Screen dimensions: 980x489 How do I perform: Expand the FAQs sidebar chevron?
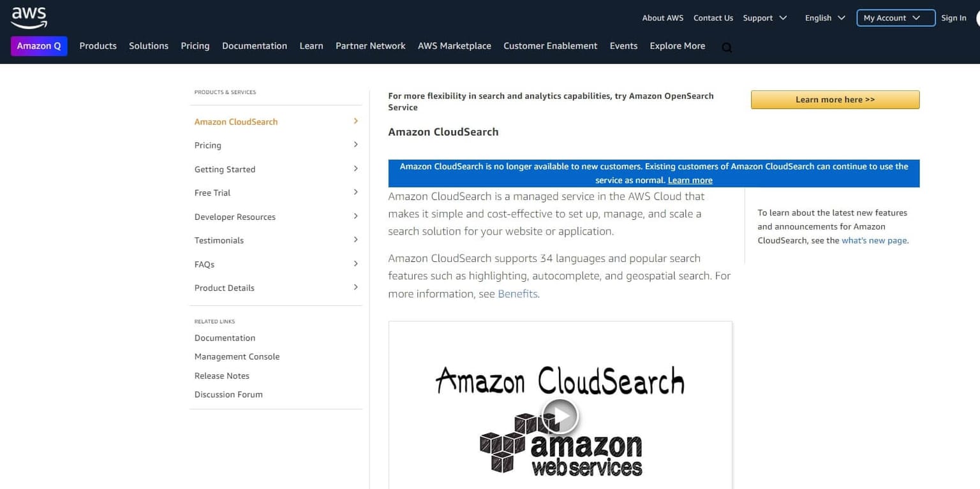(x=355, y=263)
